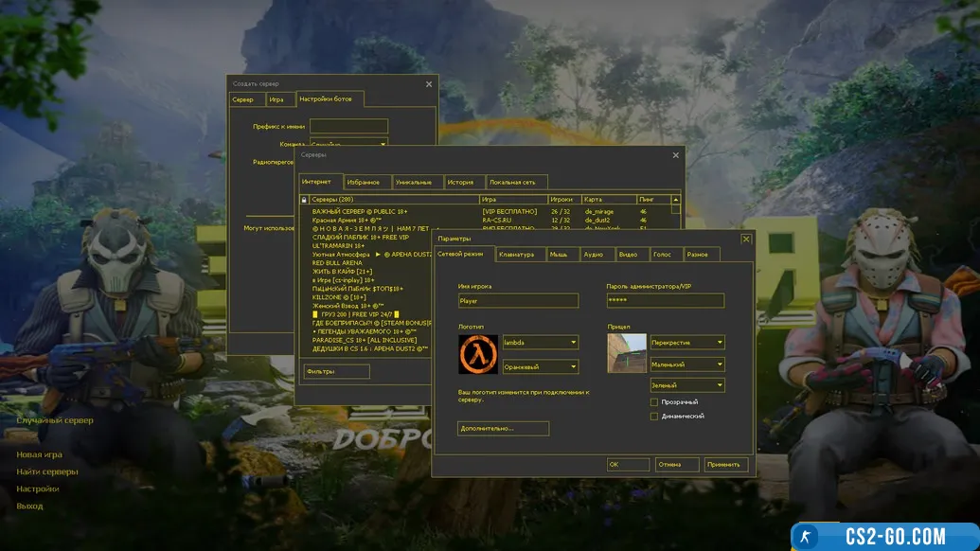The image size is (980, 551).
Task: Click the Применить button
Action: point(726,465)
